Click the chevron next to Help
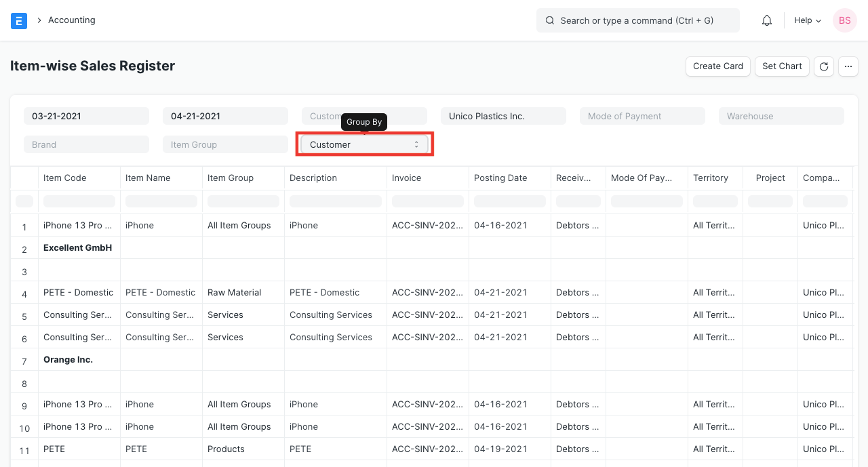 tap(817, 20)
